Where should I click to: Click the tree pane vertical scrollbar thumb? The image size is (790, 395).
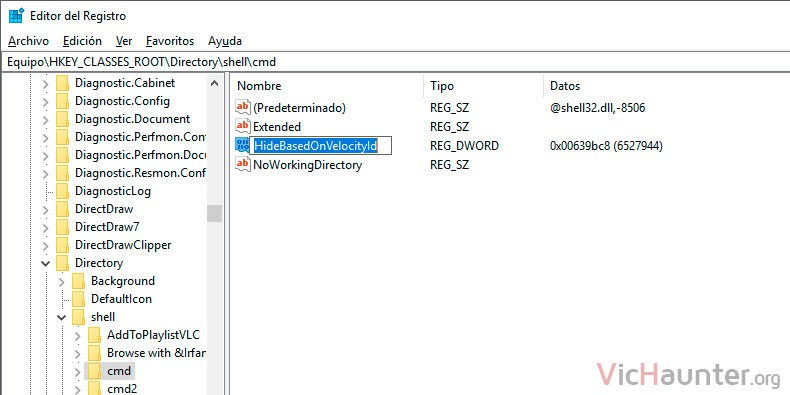215,213
